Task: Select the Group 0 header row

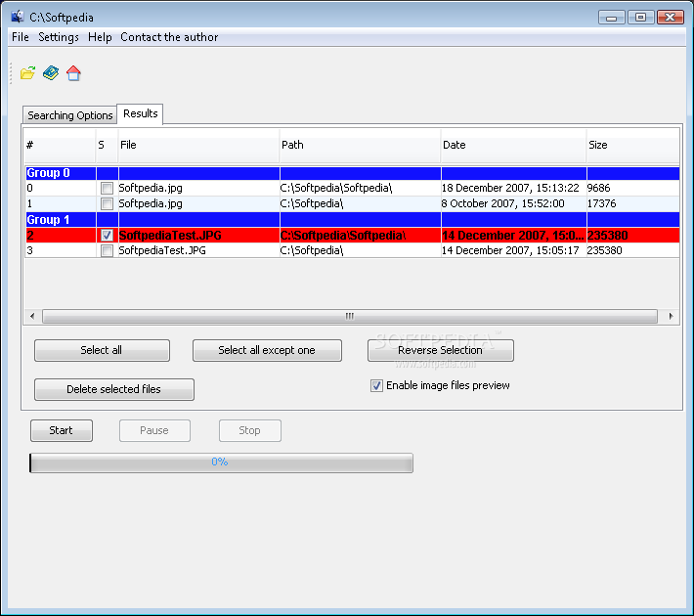Action: coord(352,173)
